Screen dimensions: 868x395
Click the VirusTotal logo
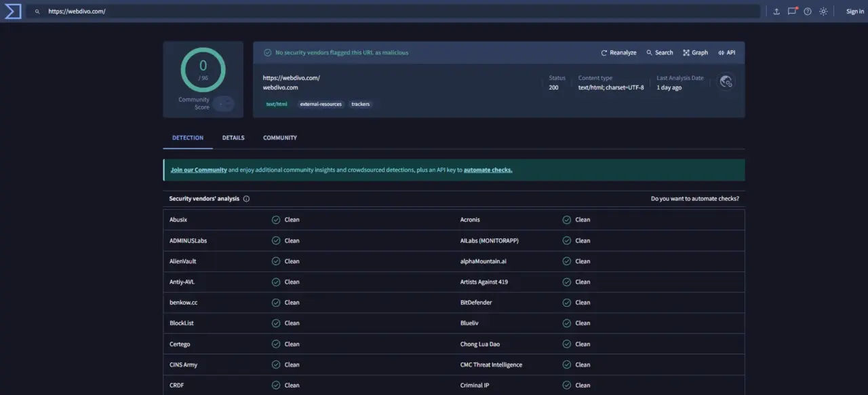tap(12, 11)
